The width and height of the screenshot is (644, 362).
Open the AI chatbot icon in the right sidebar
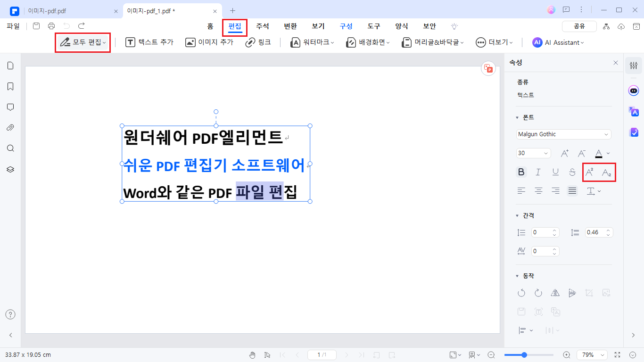634,90
